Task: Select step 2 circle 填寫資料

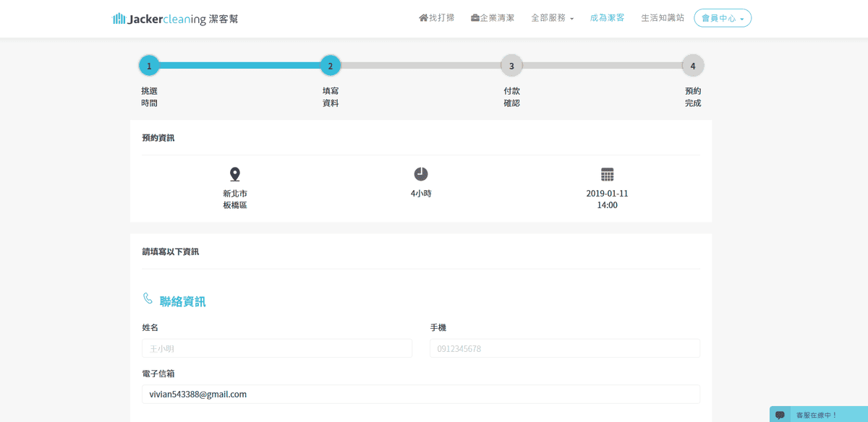Action: click(331, 66)
